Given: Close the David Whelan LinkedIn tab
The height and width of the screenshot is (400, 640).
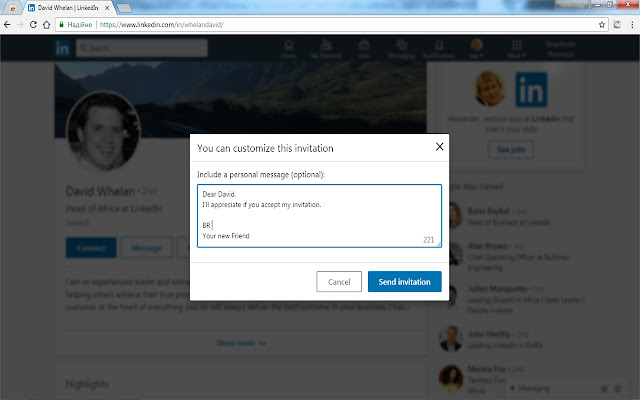Looking at the screenshot, I should click(x=107, y=8).
